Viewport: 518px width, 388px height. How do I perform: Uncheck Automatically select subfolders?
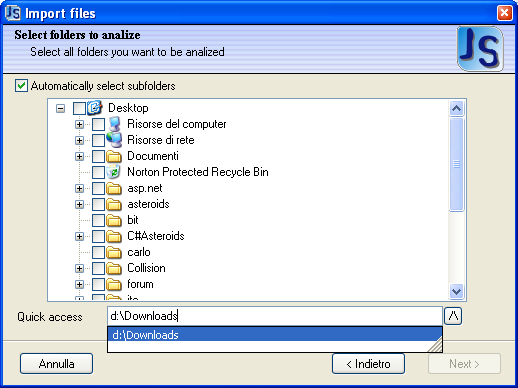21,86
